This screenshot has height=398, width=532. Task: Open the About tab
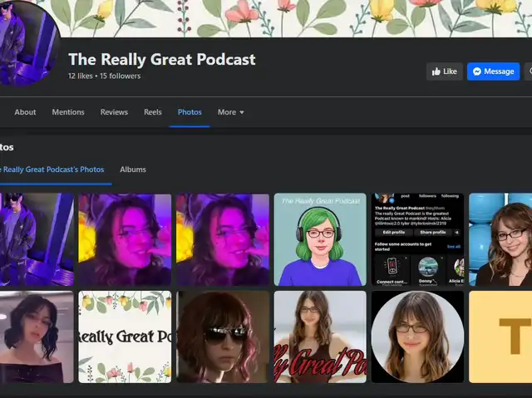25,112
